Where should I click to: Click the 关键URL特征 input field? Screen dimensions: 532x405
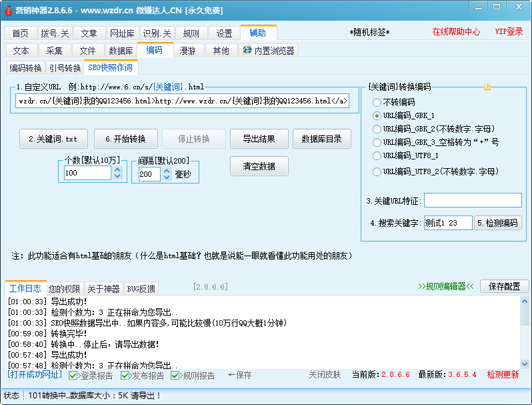click(x=473, y=201)
